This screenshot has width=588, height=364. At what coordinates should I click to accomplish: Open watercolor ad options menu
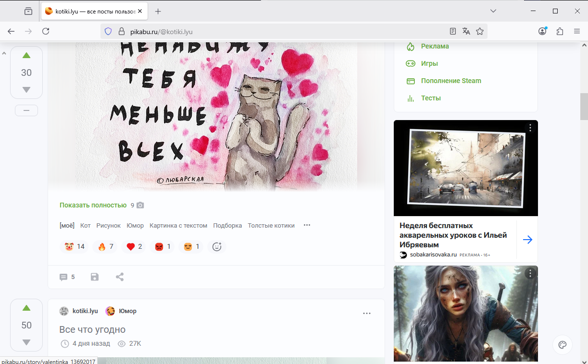click(x=530, y=128)
